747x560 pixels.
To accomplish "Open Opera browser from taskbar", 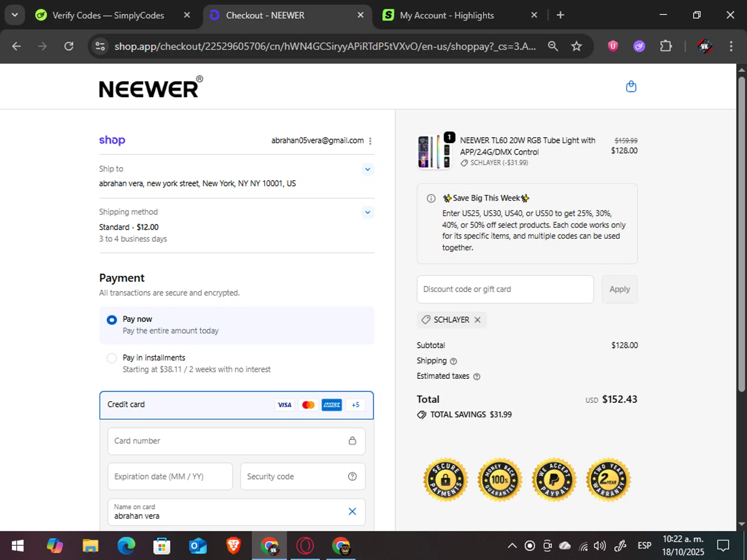I will tap(305, 546).
